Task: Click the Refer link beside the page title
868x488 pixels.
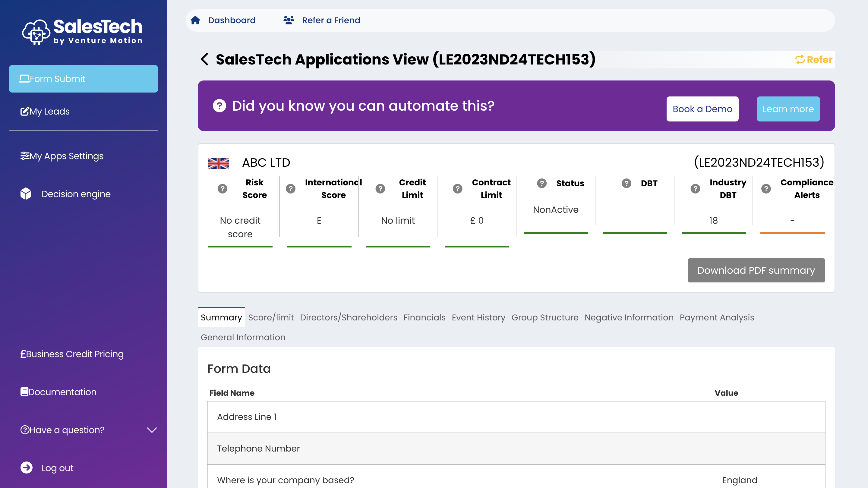Action: click(x=814, y=60)
